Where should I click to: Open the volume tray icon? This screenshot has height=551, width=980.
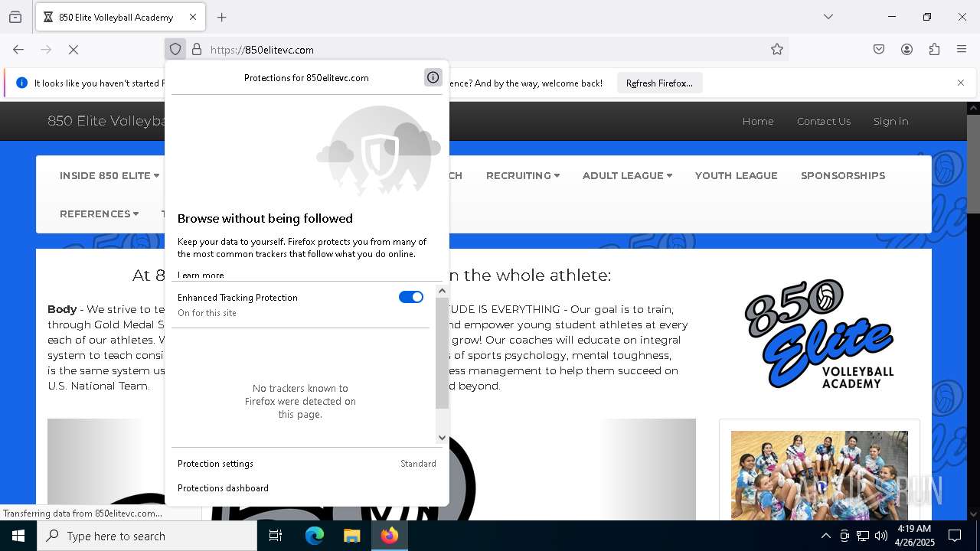pyautogui.click(x=881, y=536)
